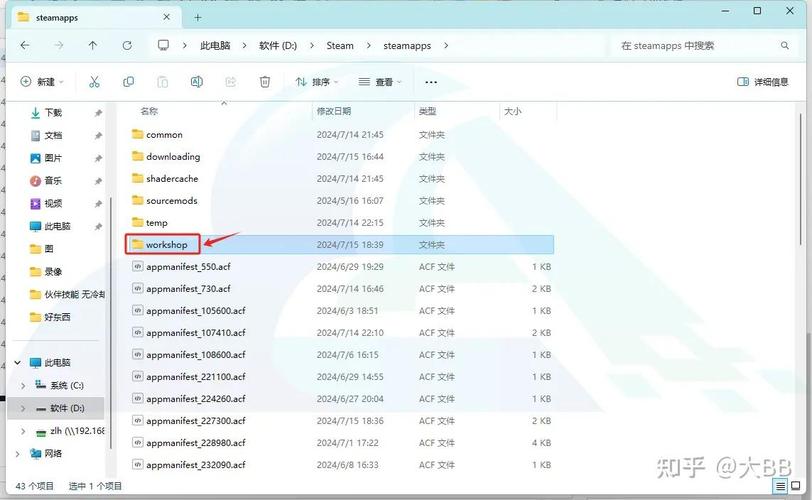Go forward with the right arrow
This screenshot has width=812, height=500.
click(59, 46)
